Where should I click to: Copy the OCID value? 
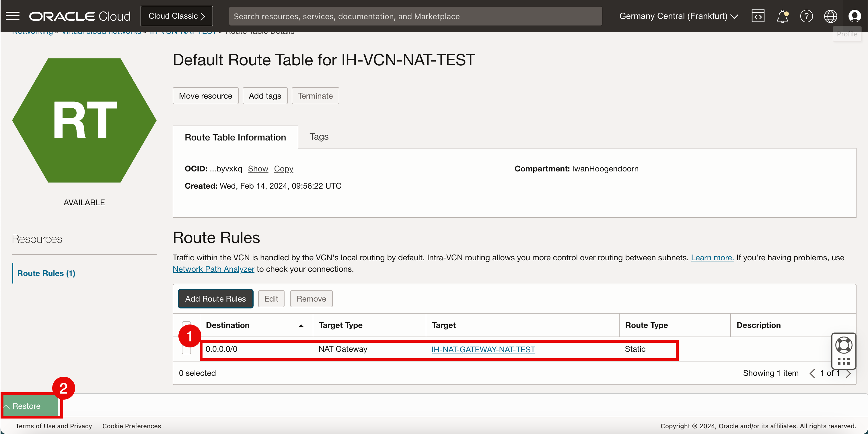(x=283, y=169)
